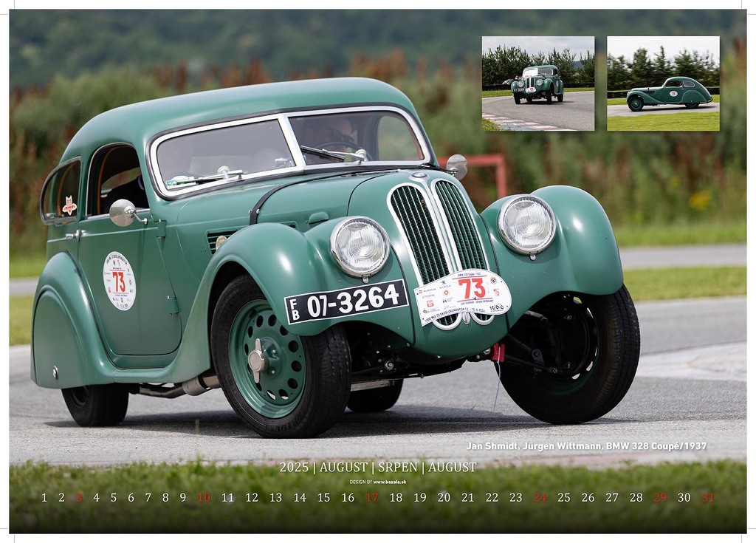
Task: Click date 28 on the calendar
Action: click(x=636, y=497)
